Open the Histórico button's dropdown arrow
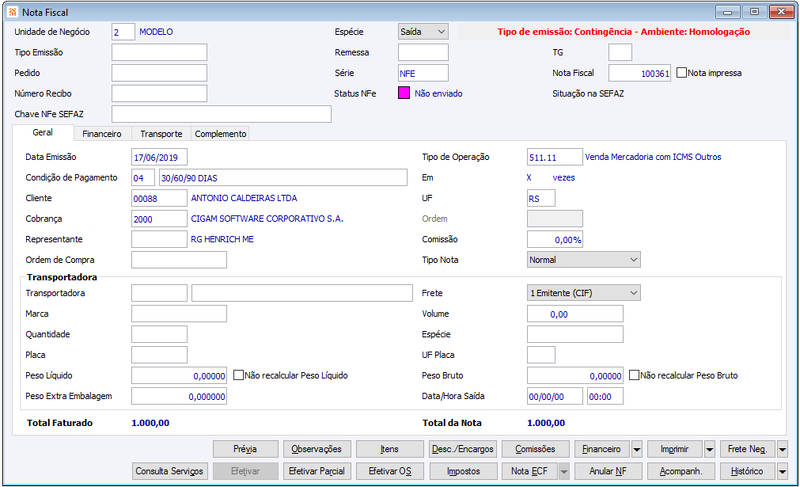Image resolution: width=800 pixels, height=487 pixels. click(783, 471)
